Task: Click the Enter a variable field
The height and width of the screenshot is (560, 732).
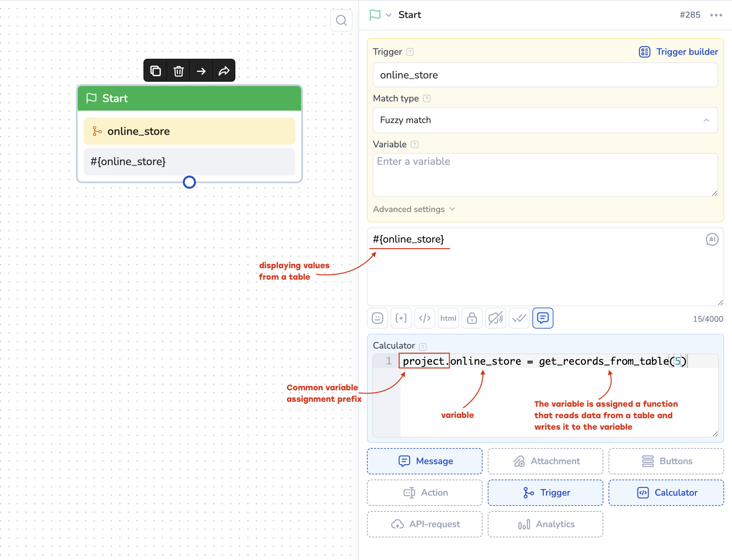Action: point(545,174)
